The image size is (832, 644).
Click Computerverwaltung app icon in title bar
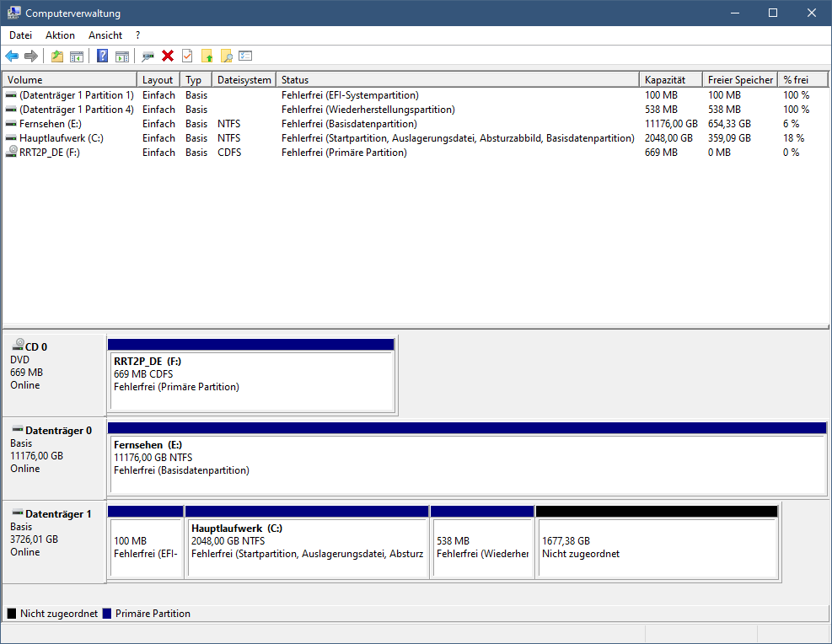tap(13, 13)
